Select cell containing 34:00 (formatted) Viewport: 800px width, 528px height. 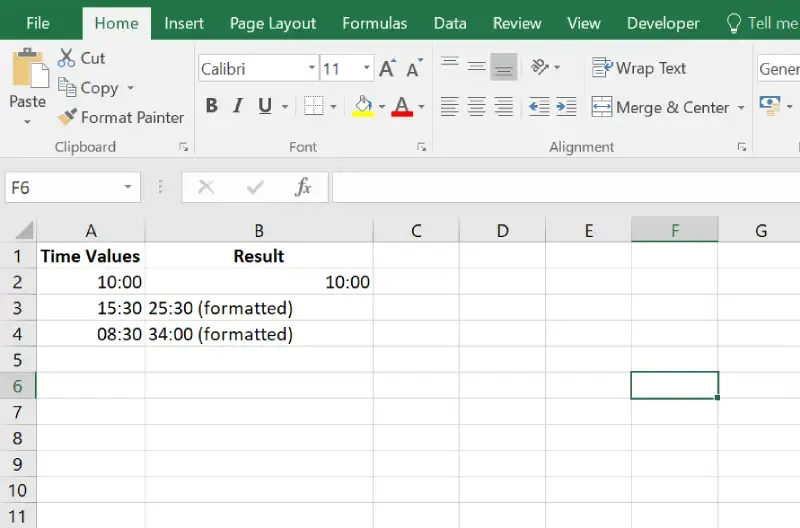pyautogui.click(x=259, y=334)
